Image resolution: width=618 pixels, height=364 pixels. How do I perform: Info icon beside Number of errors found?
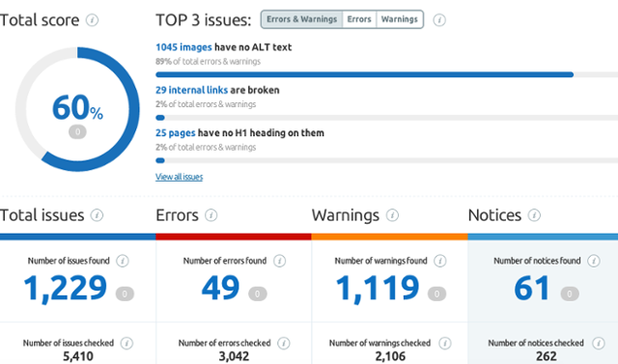coord(279,261)
